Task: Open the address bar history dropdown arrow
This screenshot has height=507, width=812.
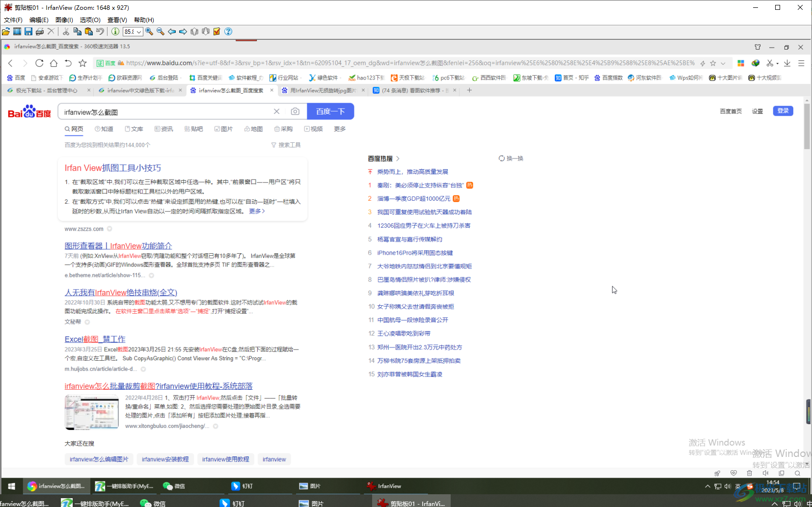Action: [723, 63]
